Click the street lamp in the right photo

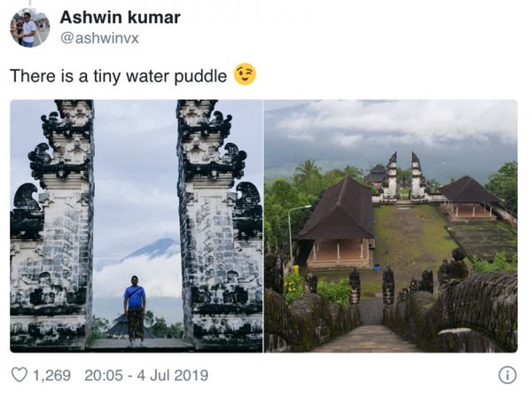(x=291, y=235)
